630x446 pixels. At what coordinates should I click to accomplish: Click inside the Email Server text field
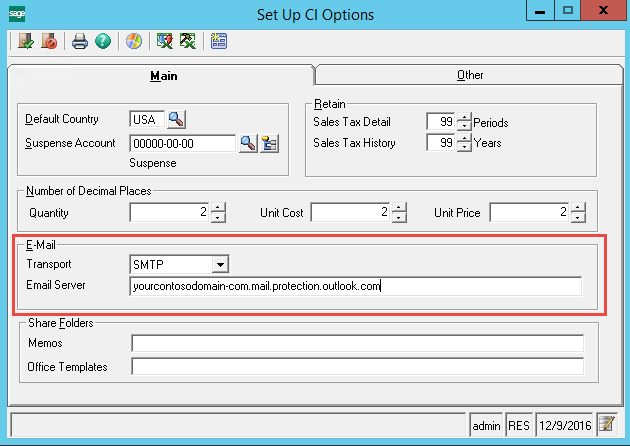pos(356,287)
